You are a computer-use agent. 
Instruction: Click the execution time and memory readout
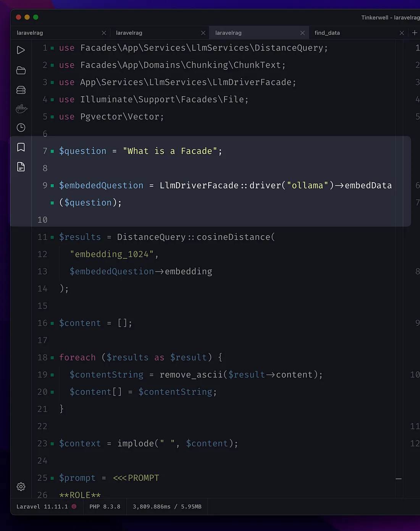point(167,507)
